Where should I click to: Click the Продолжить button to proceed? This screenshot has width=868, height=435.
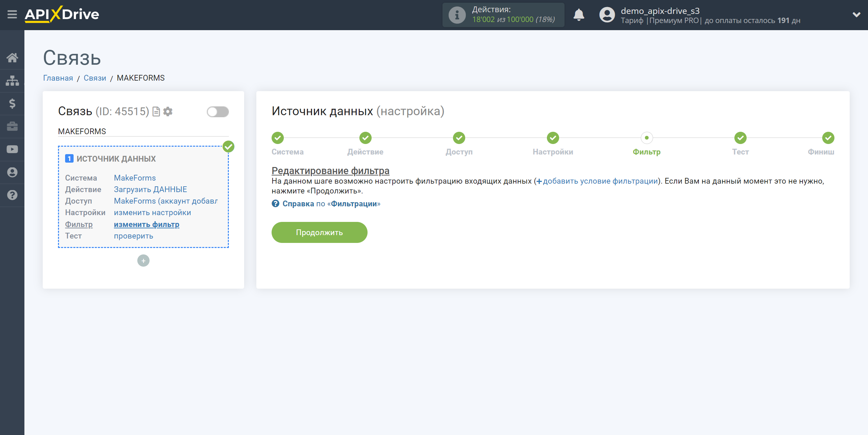click(319, 232)
